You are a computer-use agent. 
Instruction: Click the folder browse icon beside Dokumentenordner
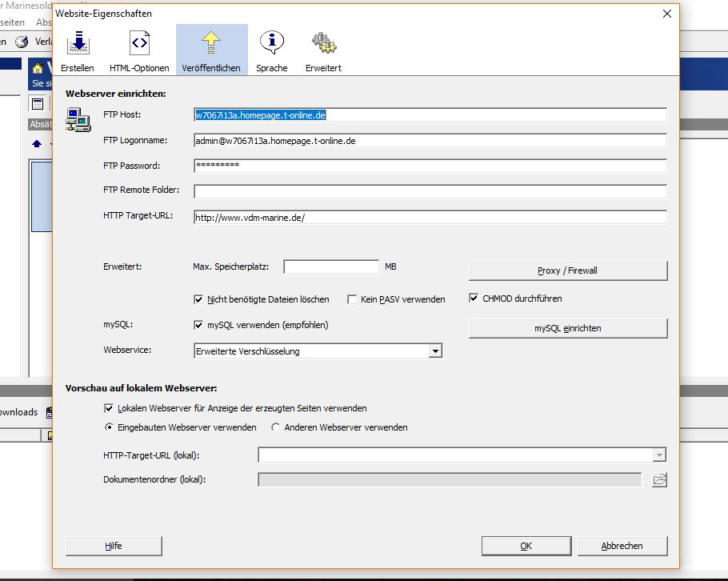coord(659,479)
